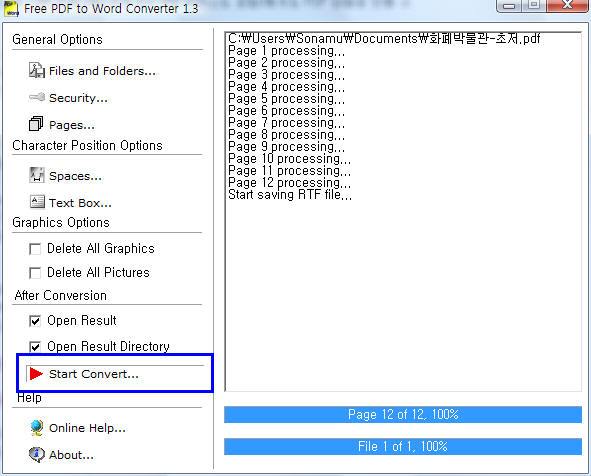591x476 pixels.
Task: Uncheck the Open Result checkbox
Action: tap(35, 321)
